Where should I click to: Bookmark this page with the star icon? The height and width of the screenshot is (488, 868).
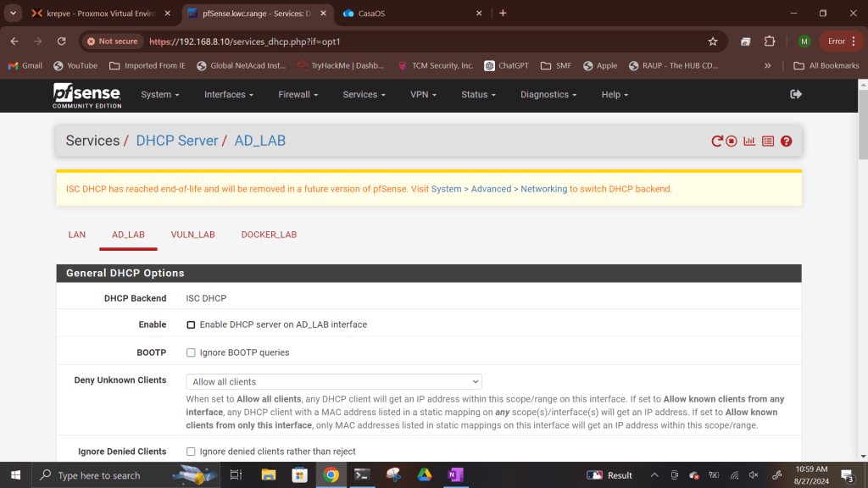(713, 41)
